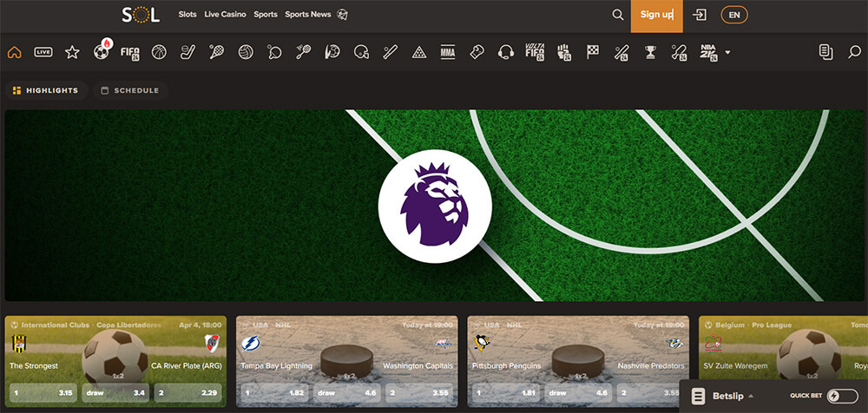Open The Strongest vs River Plate card
This screenshot has height=413, width=868.
point(115,362)
